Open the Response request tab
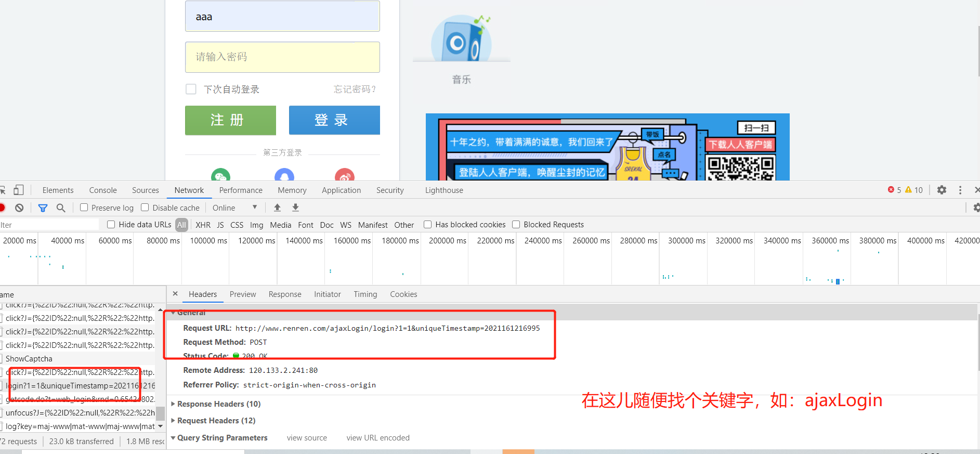Screen dimensions: 980x454 click(285, 294)
